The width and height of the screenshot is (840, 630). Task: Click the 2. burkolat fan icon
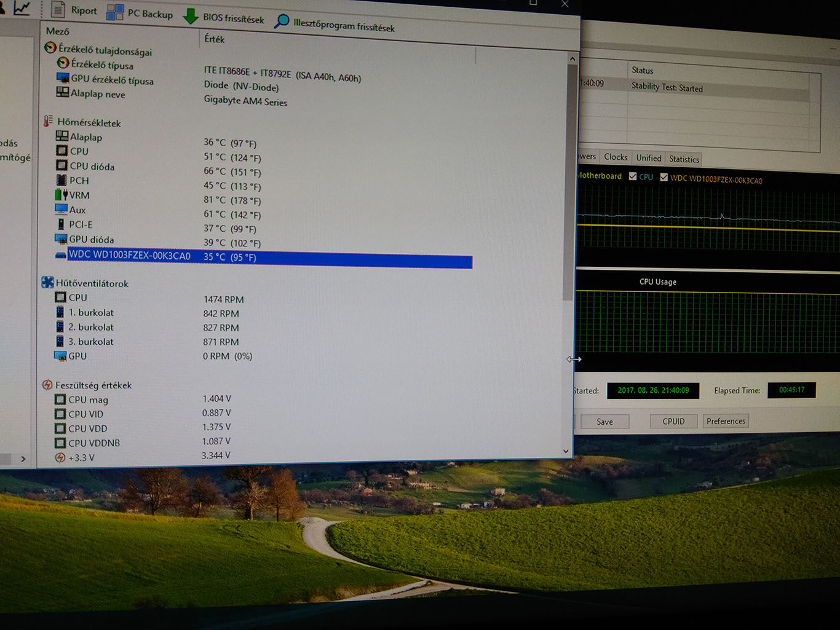point(60,326)
